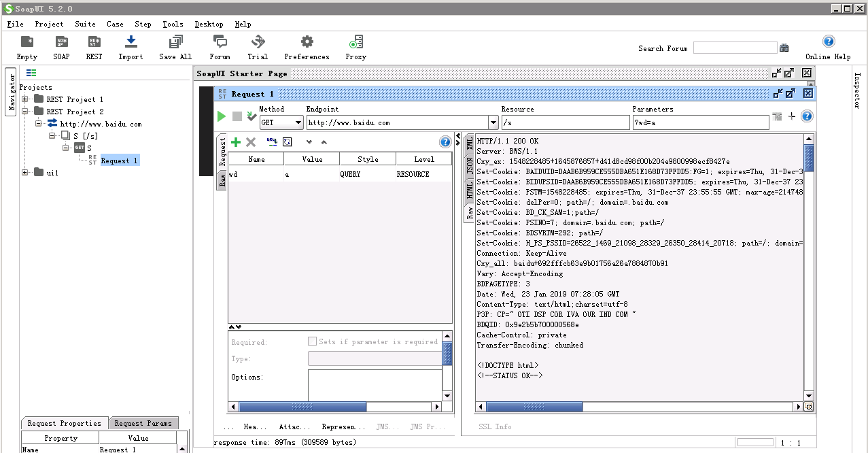Enable 'Sets if parameter is required' checkbox
The height and width of the screenshot is (453, 868).
click(x=311, y=341)
